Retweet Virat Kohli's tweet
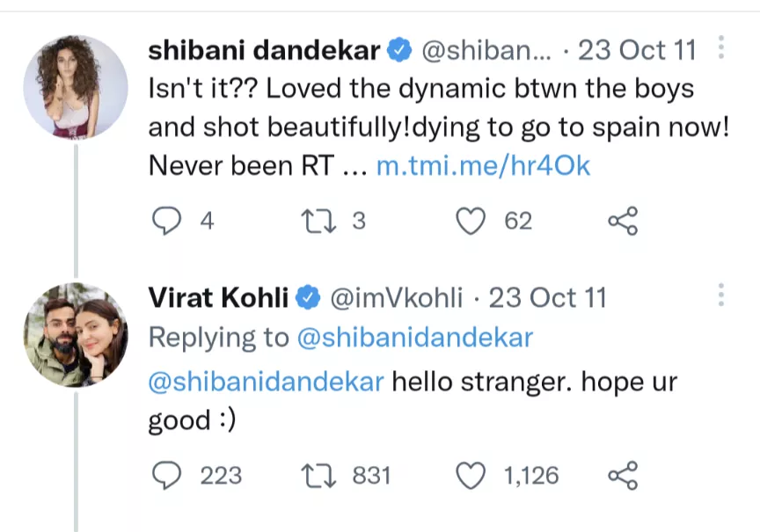760x532 pixels. (x=314, y=476)
